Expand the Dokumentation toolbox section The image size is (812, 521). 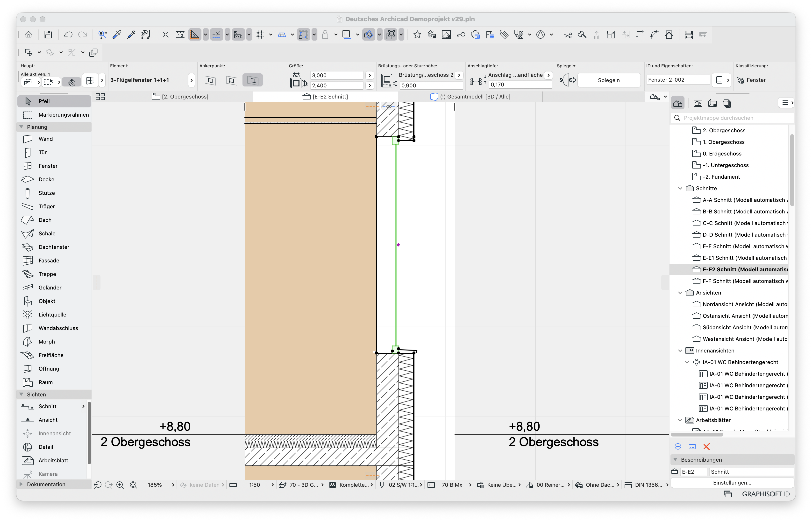click(21, 485)
